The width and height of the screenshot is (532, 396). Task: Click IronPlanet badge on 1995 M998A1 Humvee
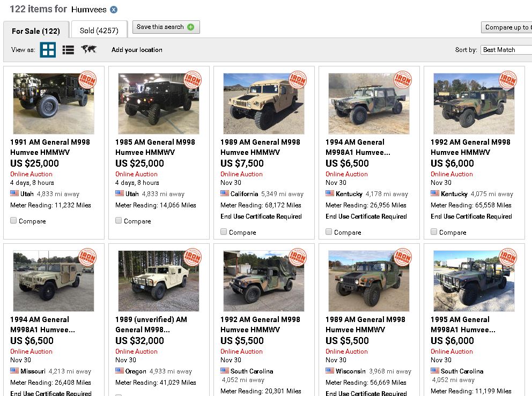pos(507,257)
